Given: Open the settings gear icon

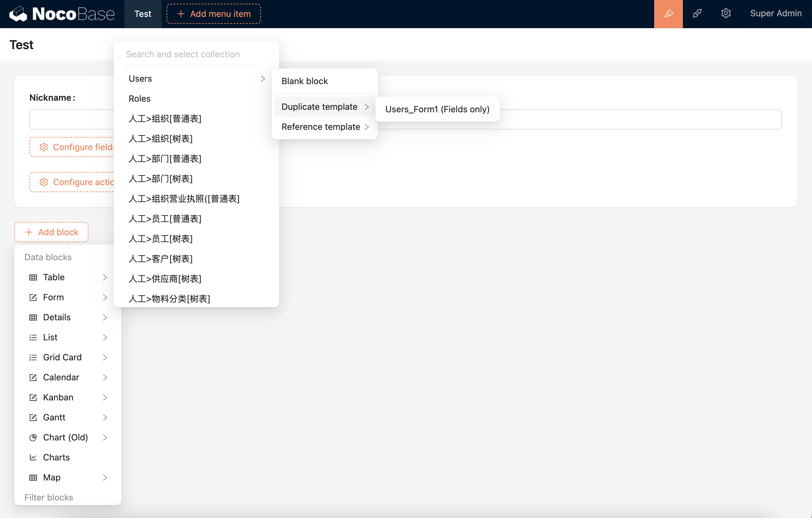Looking at the screenshot, I should tap(726, 13).
